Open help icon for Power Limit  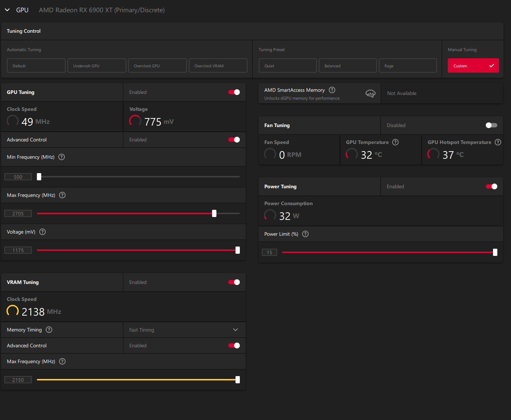pyautogui.click(x=305, y=234)
